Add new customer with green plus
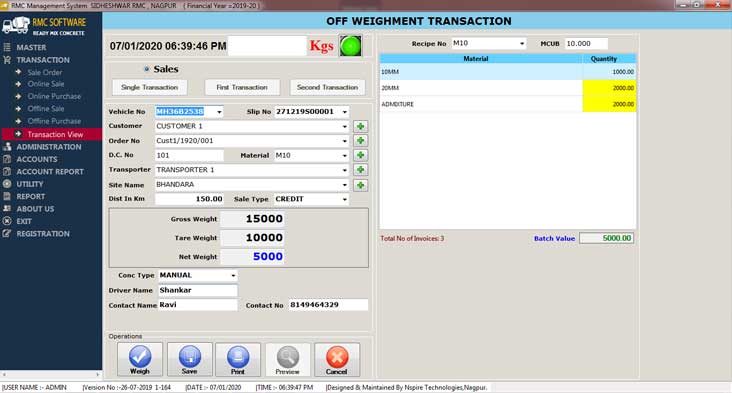 coord(360,126)
